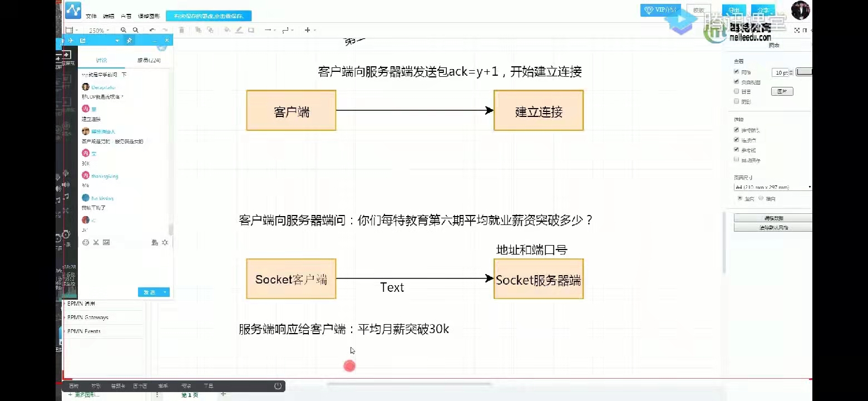Insert picture using chat image icon
The height and width of the screenshot is (401, 868).
tap(106, 242)
